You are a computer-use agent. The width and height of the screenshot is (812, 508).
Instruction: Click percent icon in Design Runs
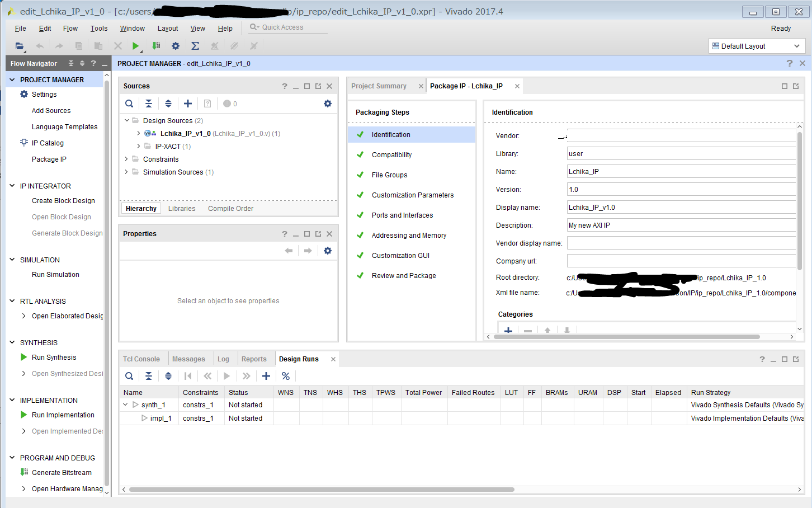286,376
